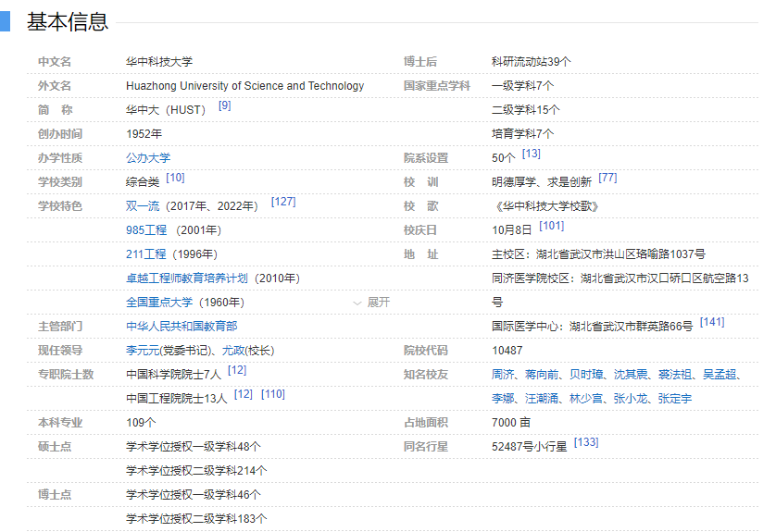Click the 985工程 link
The image size is (776, 532).
click(146, 230)
